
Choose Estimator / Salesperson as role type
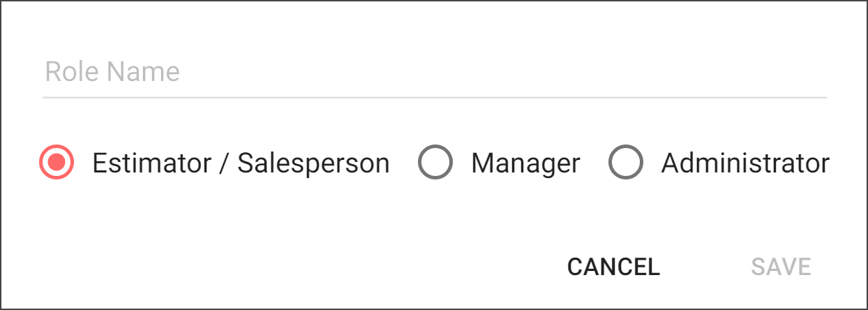[x=57, y=163]
